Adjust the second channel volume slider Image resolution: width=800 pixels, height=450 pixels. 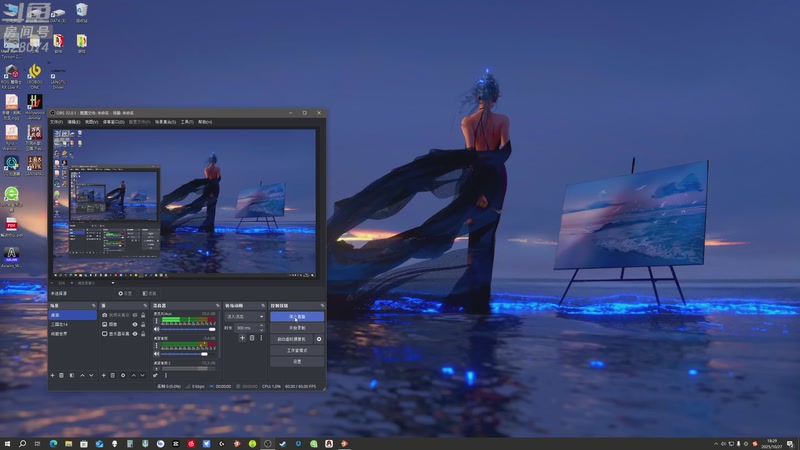tap(188, 354)
